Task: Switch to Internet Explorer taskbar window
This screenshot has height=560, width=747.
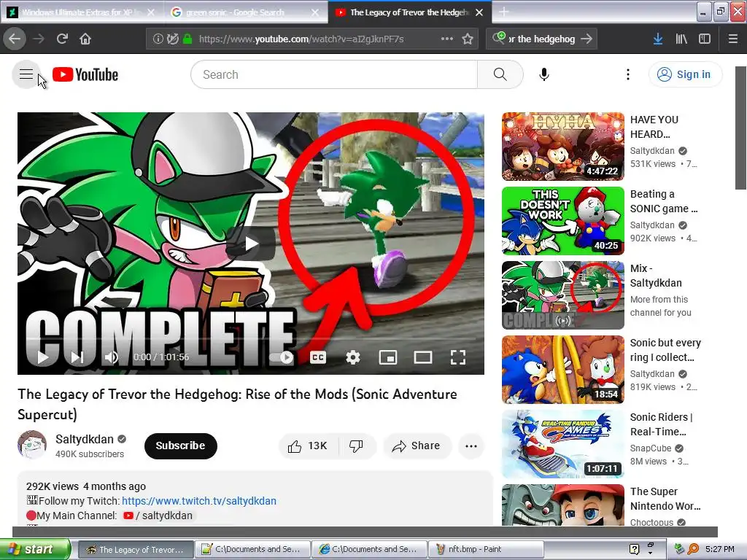Action: point(368,549)
